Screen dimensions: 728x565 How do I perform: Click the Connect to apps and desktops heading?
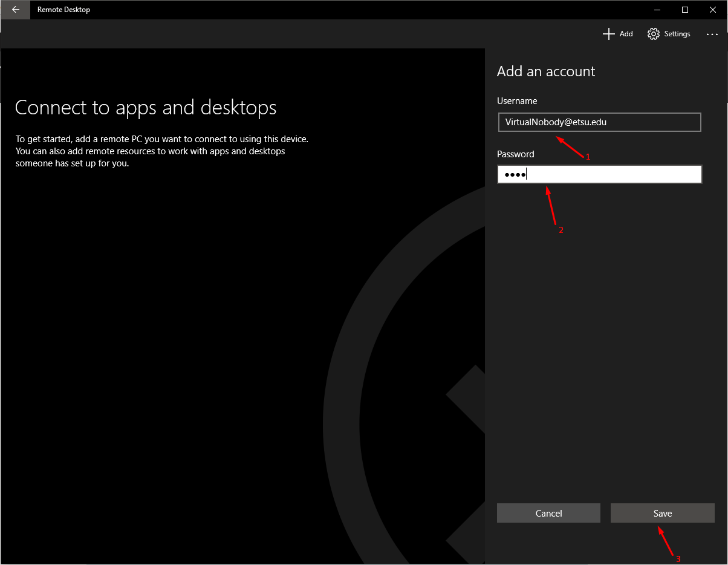[x=146, y=108]
